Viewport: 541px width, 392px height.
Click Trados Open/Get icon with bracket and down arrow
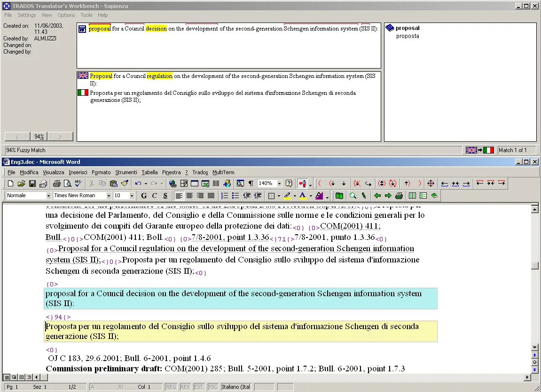click(332, 184)
